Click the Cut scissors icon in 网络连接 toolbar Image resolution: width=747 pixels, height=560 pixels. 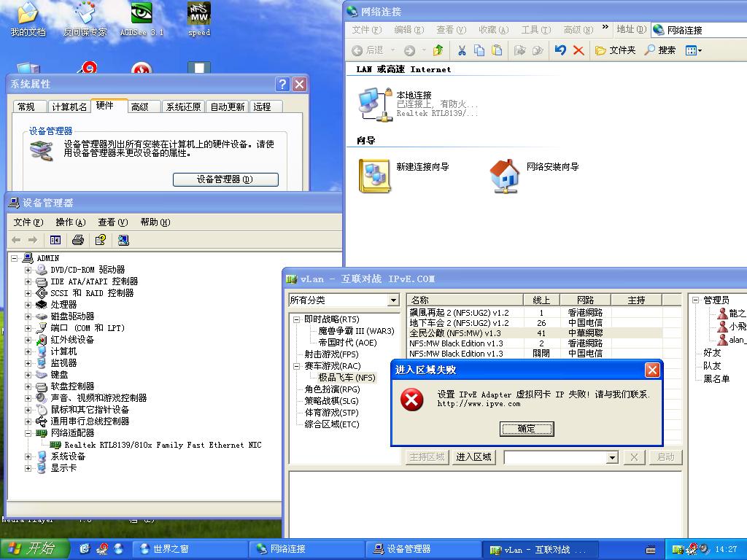point(462,50)
